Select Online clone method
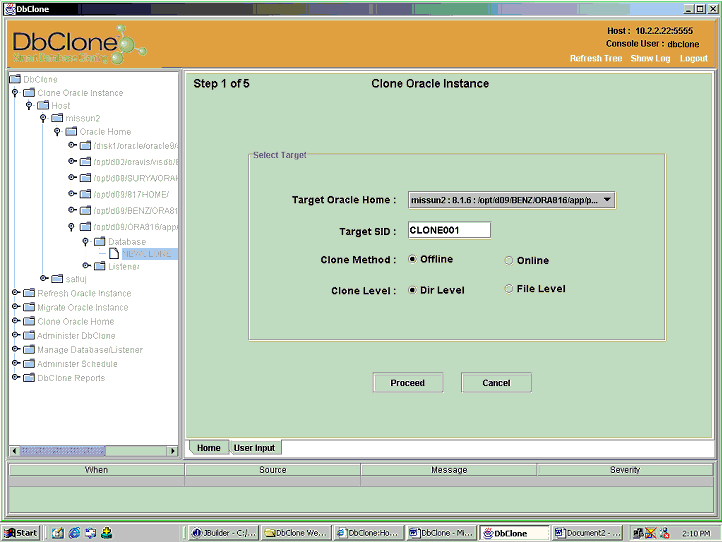The height and width of the screenshot is (542, 722). pyautogui.click(x=509, y=261)
